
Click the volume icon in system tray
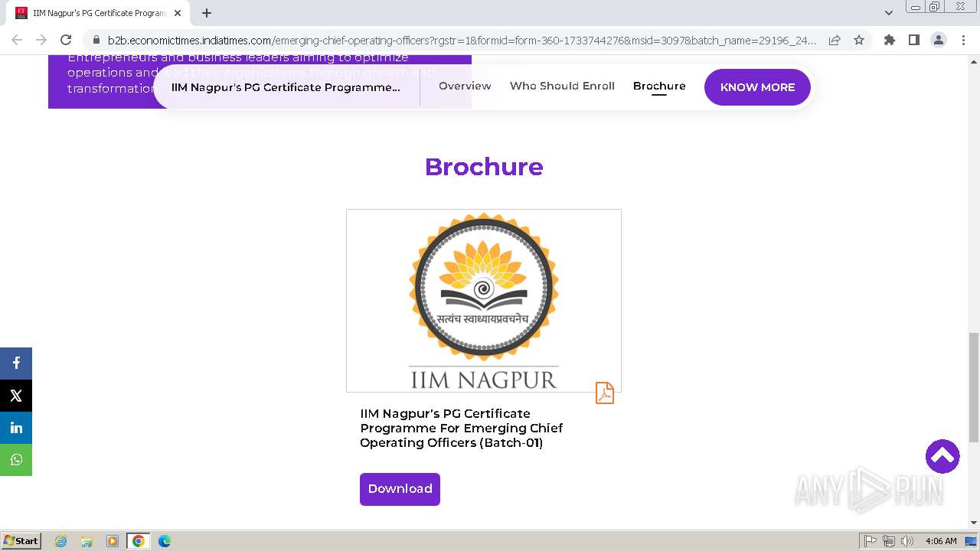907,541
